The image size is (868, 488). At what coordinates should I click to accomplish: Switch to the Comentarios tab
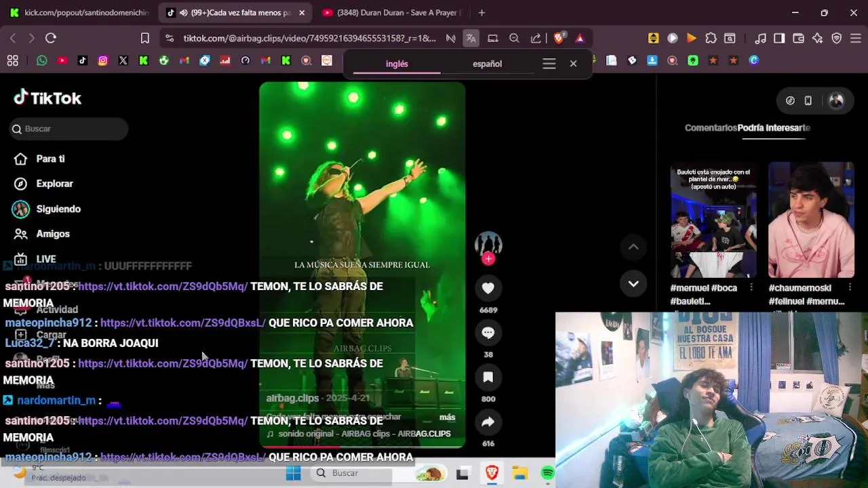[x=710, y=127]
